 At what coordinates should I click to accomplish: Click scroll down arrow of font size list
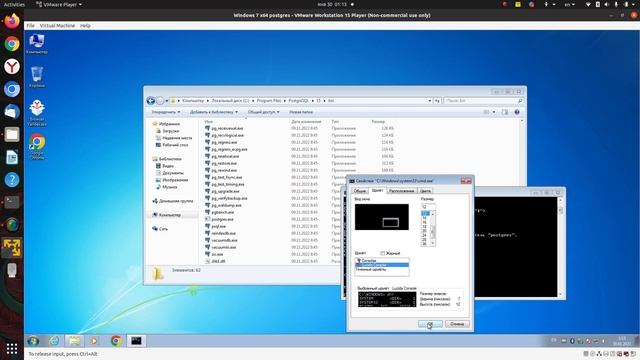tap(433, 244)
